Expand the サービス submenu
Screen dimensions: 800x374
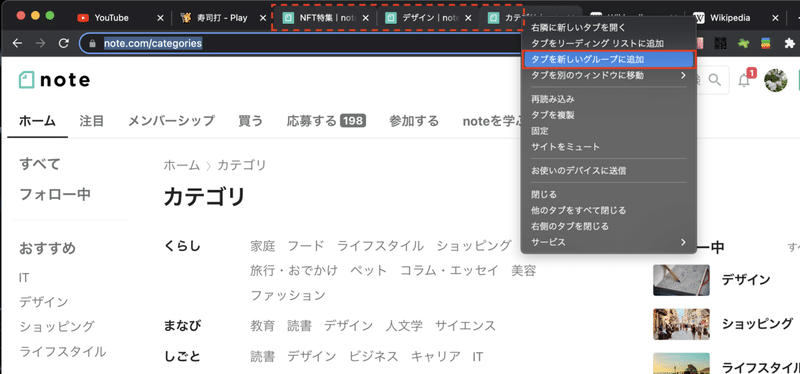click(609, 242)
